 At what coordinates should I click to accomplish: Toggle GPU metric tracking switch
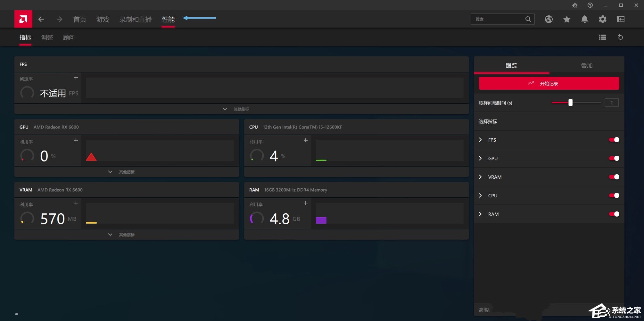(614, 158)
